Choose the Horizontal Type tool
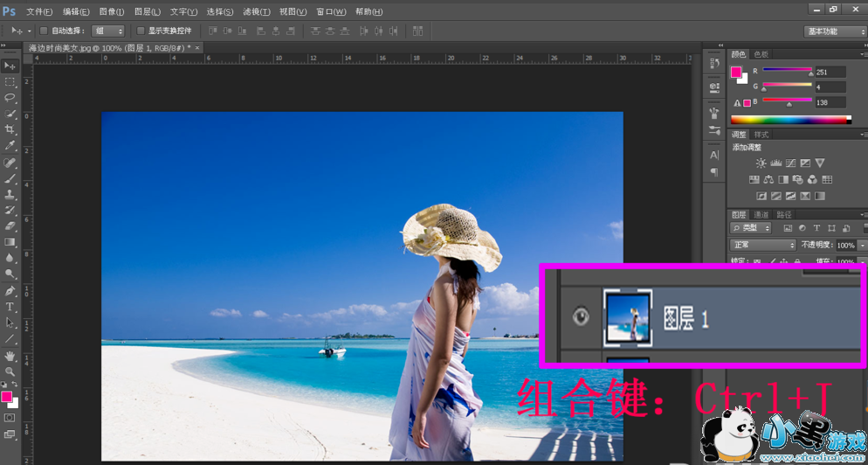The width and height of the screenshot is (868, 465). pos(10,307)
